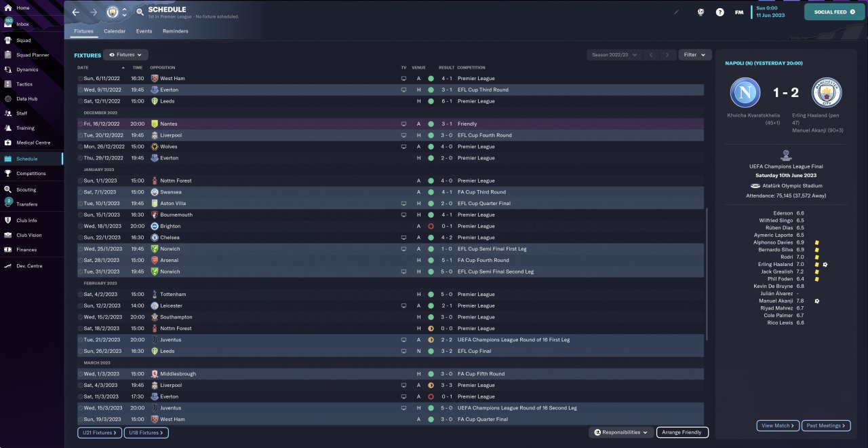Select the Nantes friendly row checkbox

click(80, 124)
